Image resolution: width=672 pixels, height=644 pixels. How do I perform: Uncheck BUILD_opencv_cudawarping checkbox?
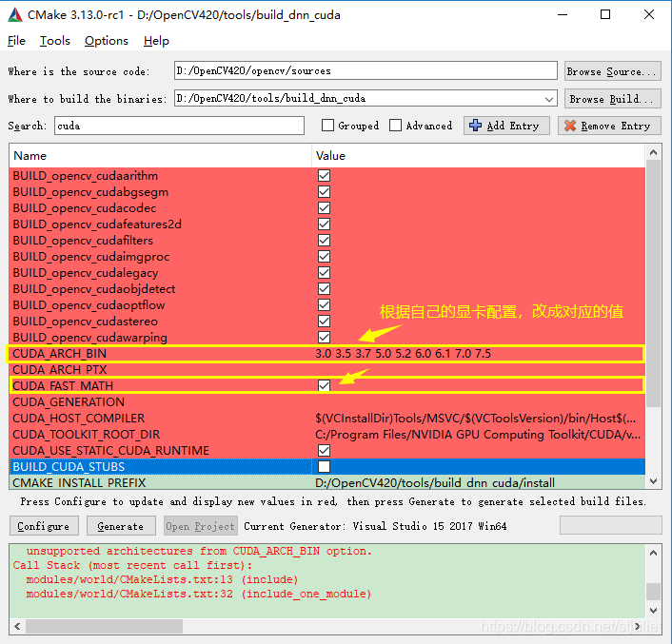pyautogui.click(x=324, y=338)
